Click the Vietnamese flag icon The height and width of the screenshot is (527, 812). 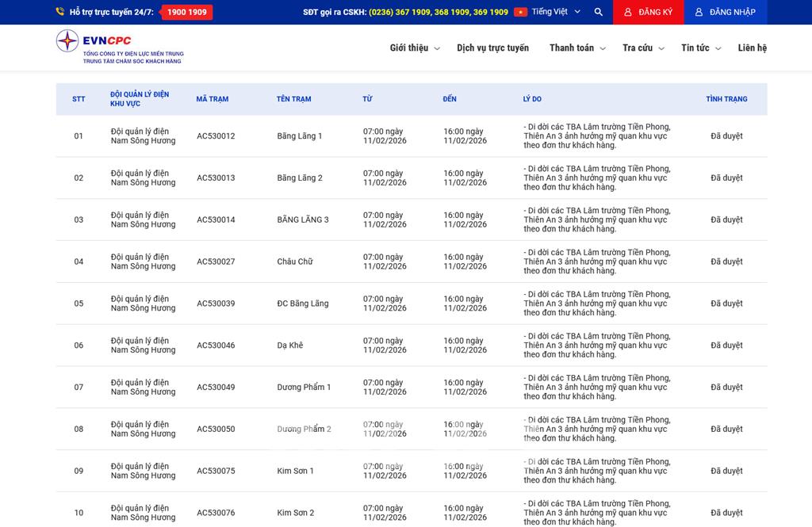point(520,12)
